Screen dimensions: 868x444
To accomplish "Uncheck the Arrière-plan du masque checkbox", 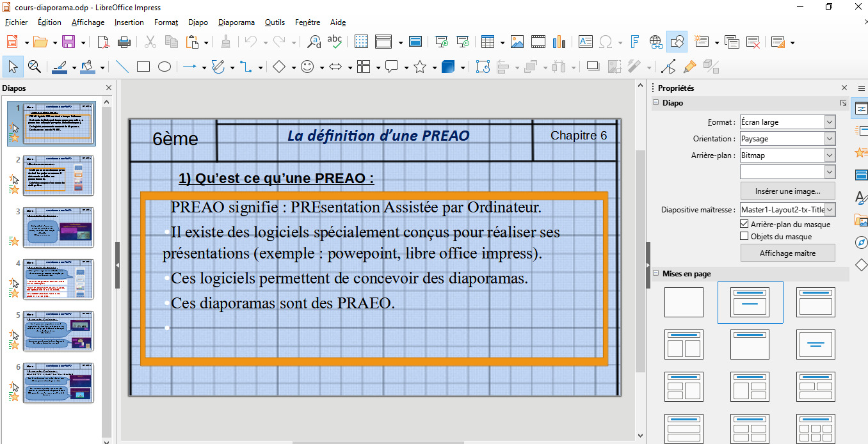I will 744,224.
